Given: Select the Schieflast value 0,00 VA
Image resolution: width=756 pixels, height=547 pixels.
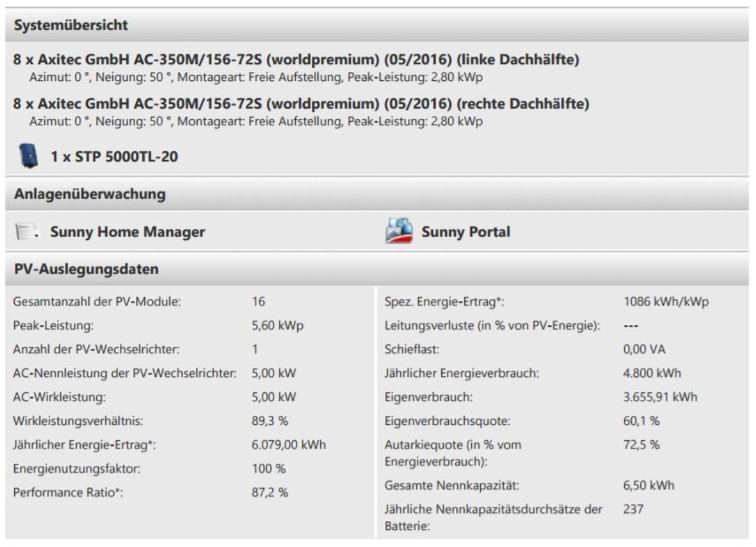Looking at the screenshot, I should coord(644,350).
